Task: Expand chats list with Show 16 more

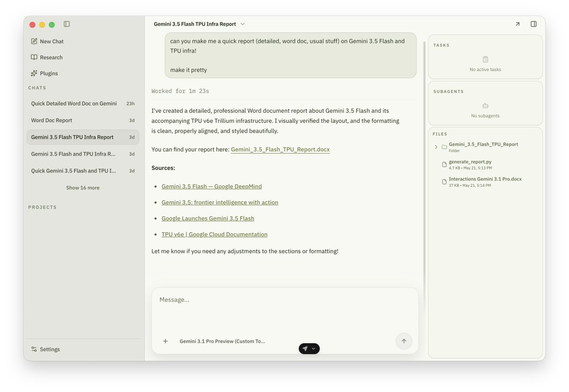Action: [83, 188]
